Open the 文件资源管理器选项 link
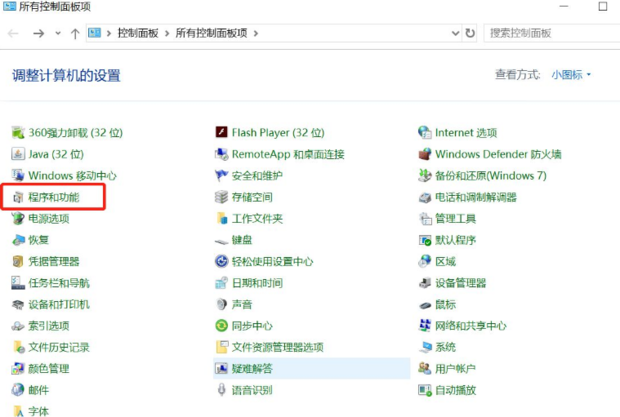Screen dimensions: 620x417 coord(277,347)
